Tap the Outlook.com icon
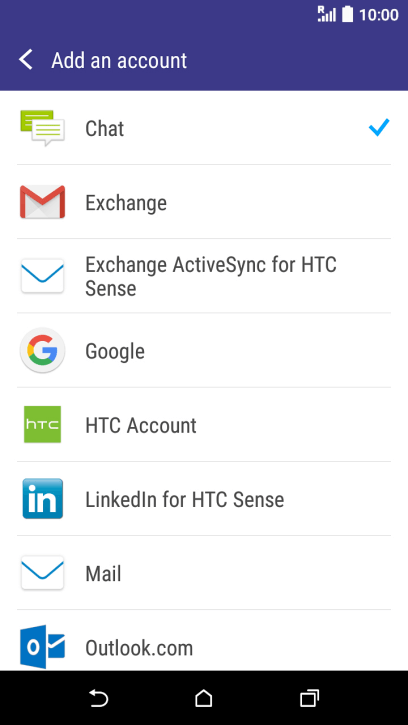408x725 pixels. [x=42, y=647]
